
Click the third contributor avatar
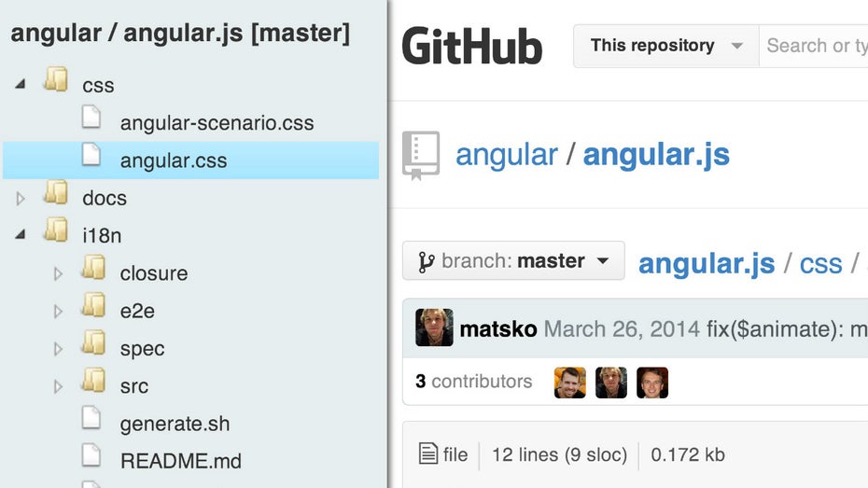pyautogui.click(x=652, y=383)
